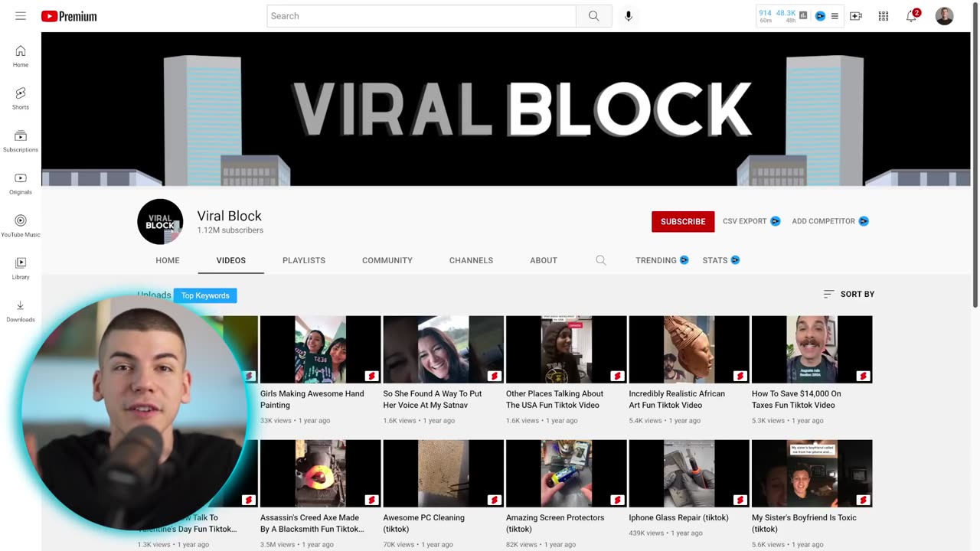Open Girls Making Awesome Hand Painting thumbnail
Viewport: 980px width, 551px height.
320,350
